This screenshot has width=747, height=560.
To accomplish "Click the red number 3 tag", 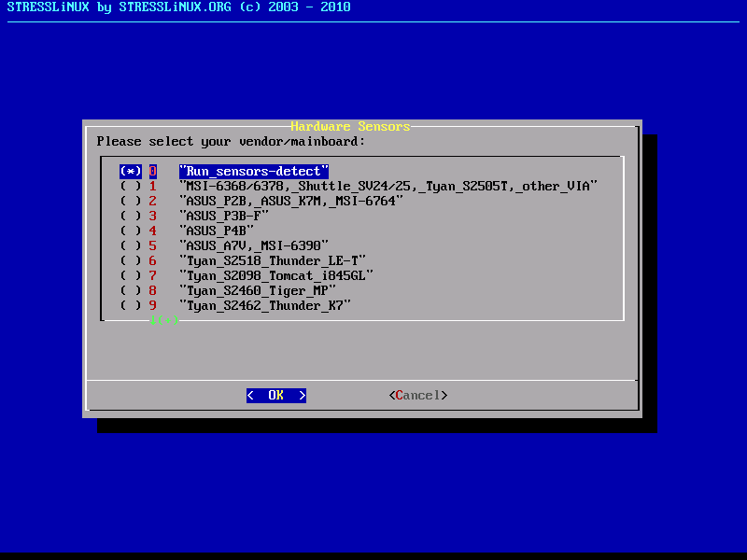I will click(153, 217).
